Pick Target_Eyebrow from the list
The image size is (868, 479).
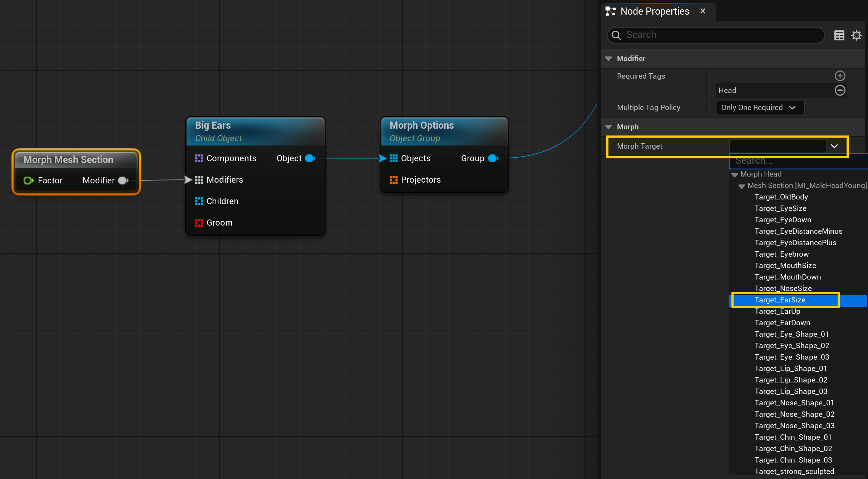tap(781, 254)
